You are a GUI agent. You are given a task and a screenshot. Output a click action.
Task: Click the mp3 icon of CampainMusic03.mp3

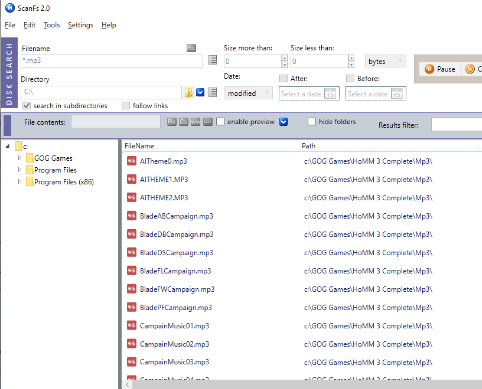[x=132, y=362]
